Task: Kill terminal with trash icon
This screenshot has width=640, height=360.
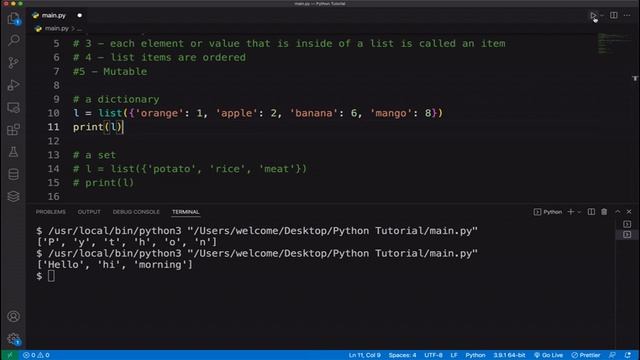Action: [604, 211]
